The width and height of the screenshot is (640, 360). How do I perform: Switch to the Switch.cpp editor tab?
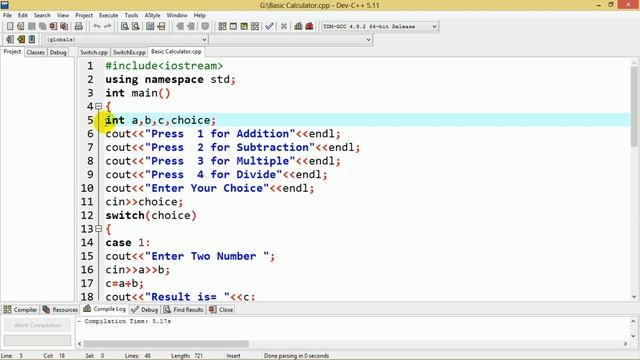coord(94,52)
